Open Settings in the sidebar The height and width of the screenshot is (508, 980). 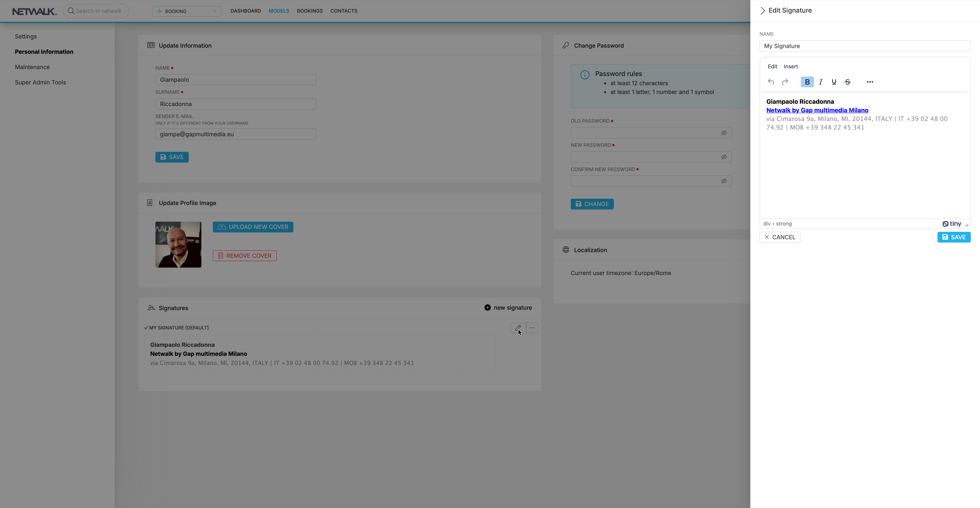click(26, 37)
